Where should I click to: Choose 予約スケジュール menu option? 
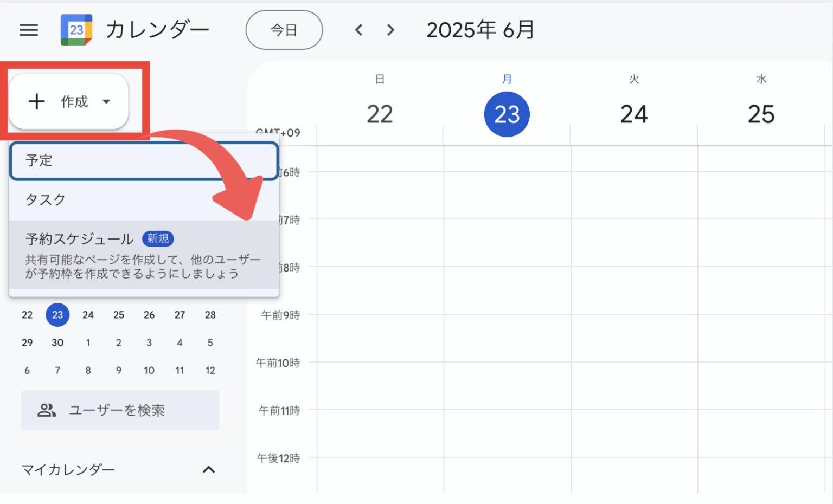[x=144, y=255]
